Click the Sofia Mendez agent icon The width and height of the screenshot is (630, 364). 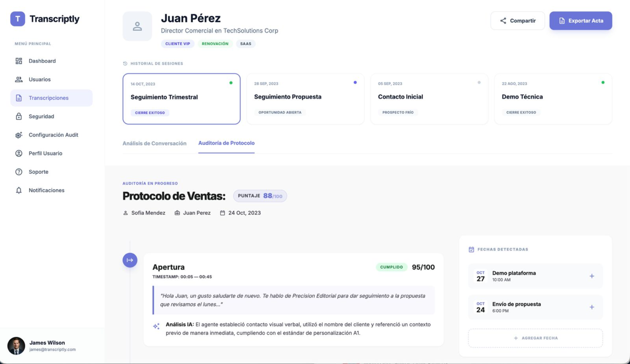point(126,213)
